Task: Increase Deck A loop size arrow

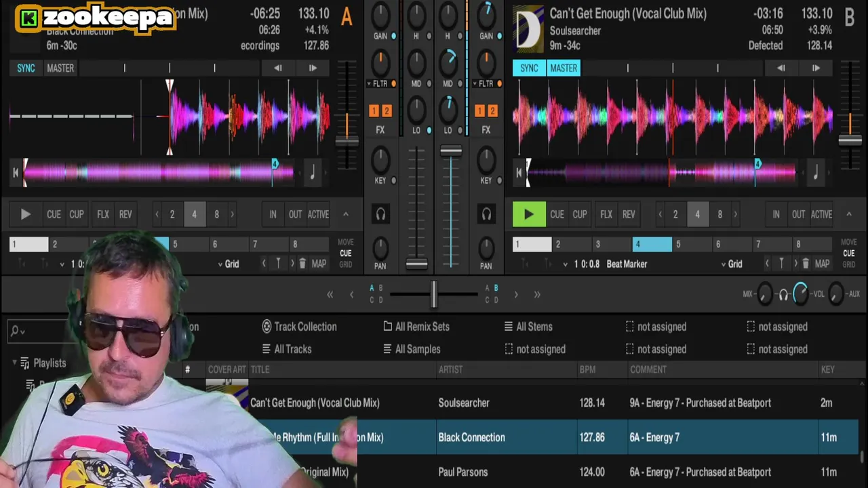Action: [232, 214]
